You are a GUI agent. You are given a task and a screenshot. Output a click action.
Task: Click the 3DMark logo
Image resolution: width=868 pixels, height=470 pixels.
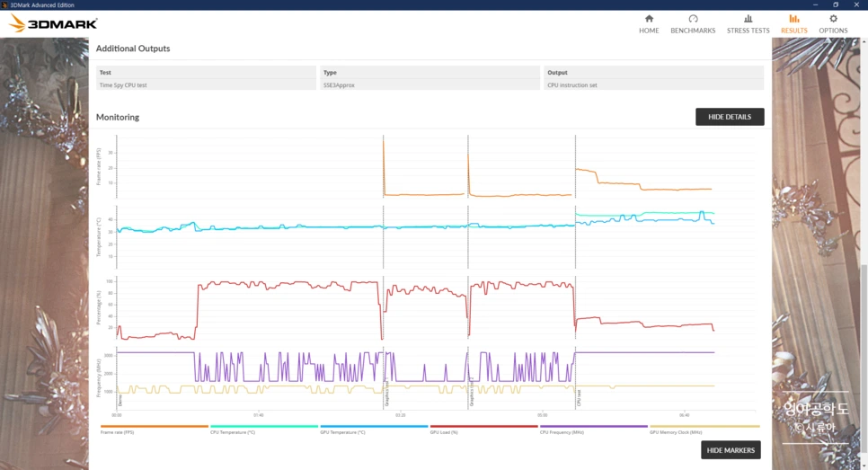pyautogui.click(x=54, y=23)
